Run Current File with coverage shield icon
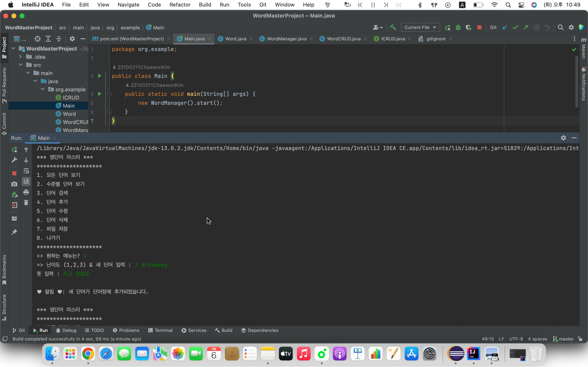Viewport: 588px width, 367px height. pos(469,28)
